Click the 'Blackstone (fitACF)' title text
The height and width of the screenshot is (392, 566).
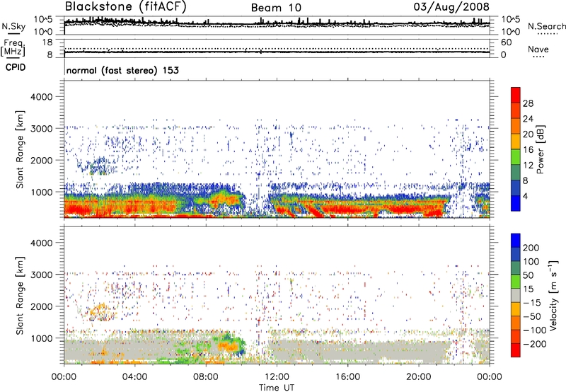125,7
